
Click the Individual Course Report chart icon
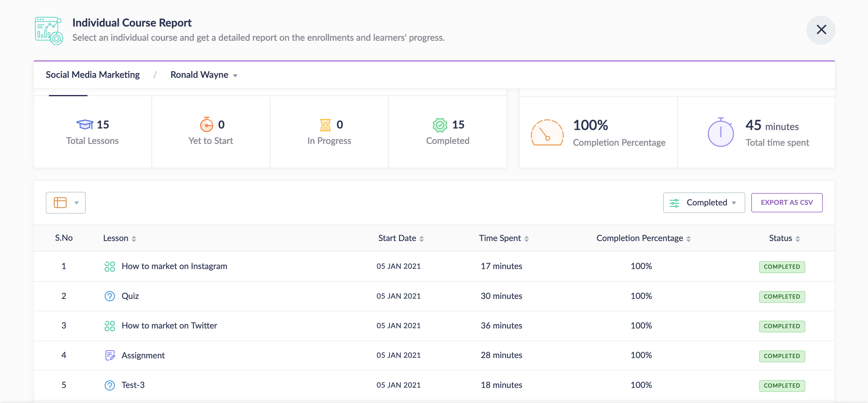tap(49, 30)
